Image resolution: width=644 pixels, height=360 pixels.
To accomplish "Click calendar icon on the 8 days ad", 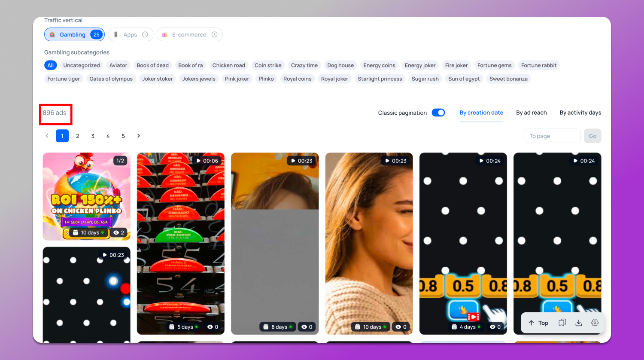I will [266, 327].
